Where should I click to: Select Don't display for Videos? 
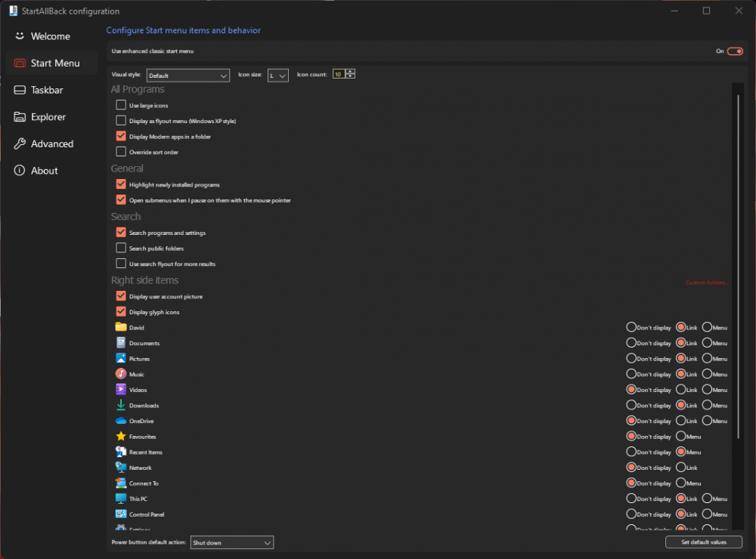(x=631, y=389)
